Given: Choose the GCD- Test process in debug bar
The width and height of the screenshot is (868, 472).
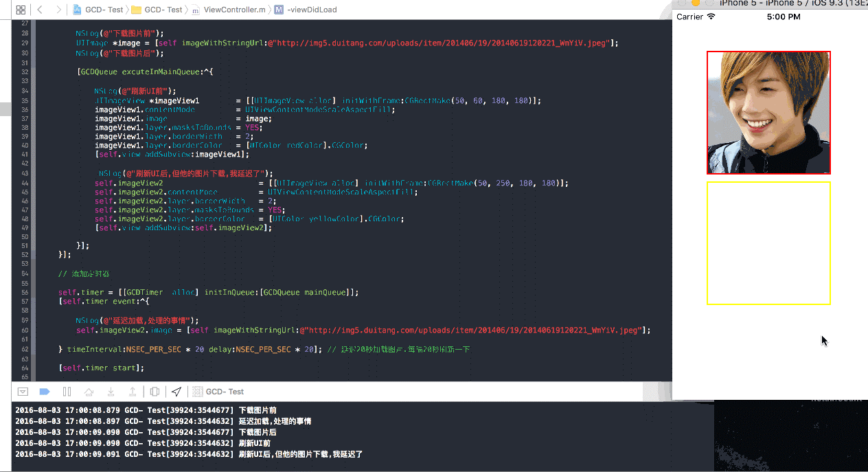Looking at the screenshot, I should click(x=218, y=392).
